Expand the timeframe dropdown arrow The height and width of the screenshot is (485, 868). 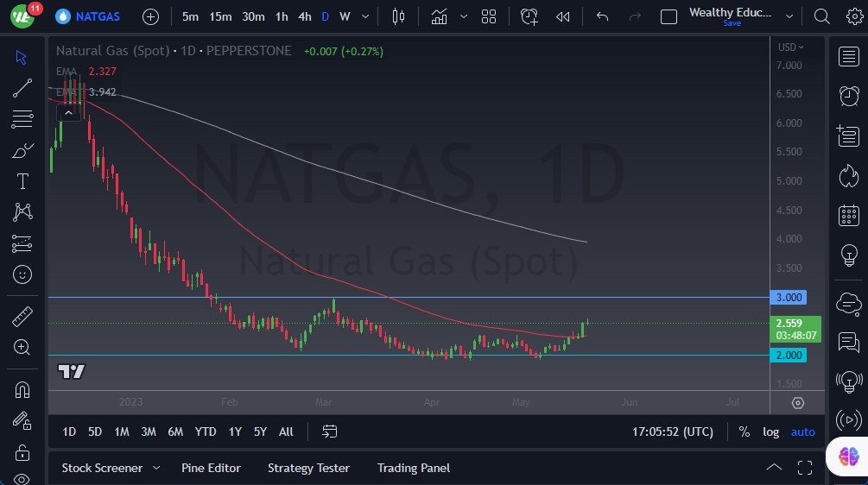pyautogui.click(x=365, y=16)
